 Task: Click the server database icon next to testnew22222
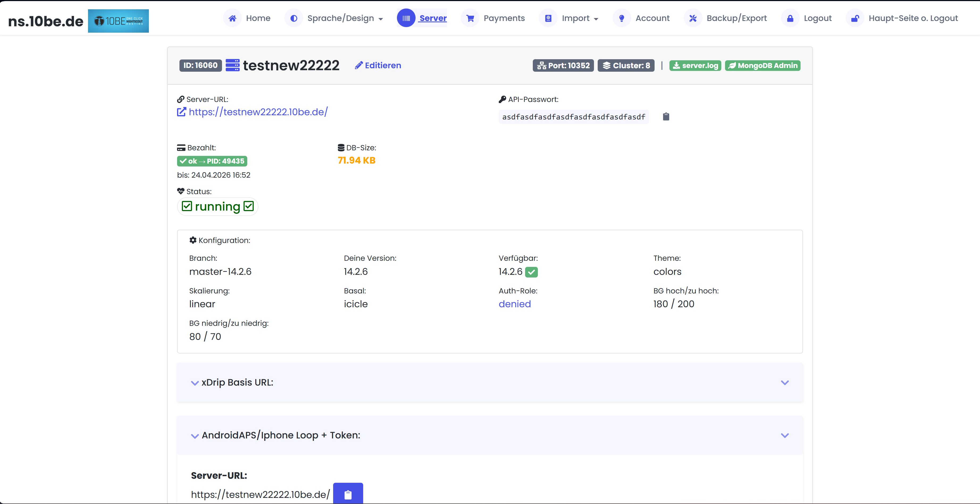[x=233, y=65]
